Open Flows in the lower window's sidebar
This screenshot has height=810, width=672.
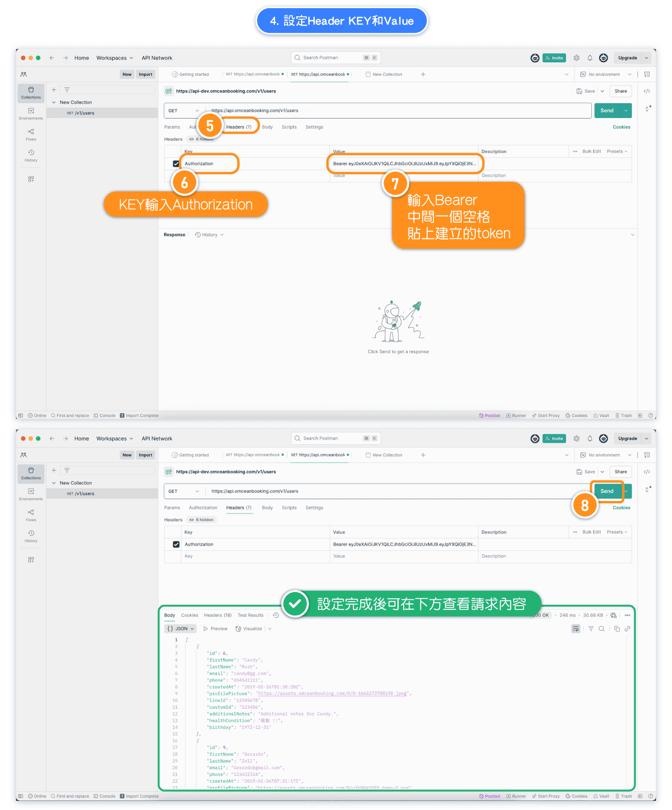click(31, 515)
